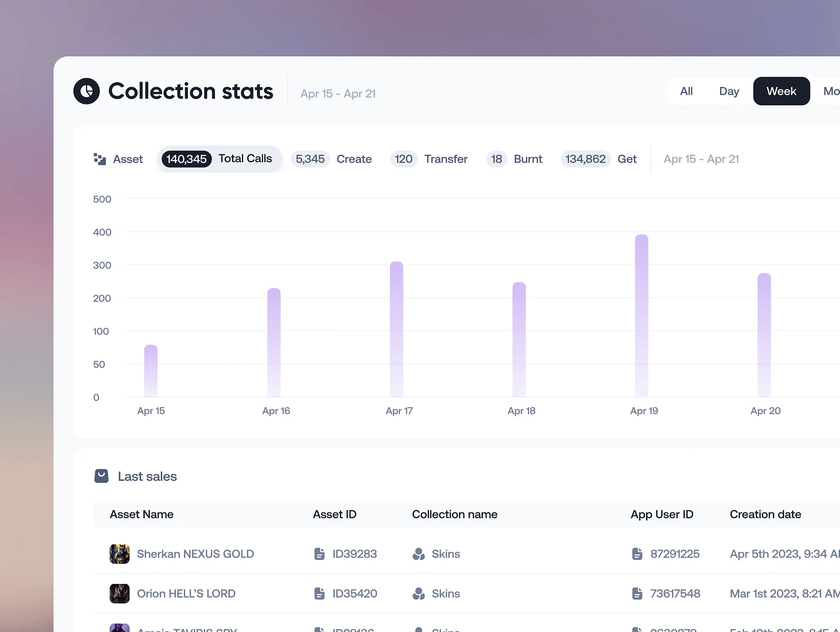Click document icon beside user 87291225
This screenshot has height=632, width=840.
click(637, 554)
